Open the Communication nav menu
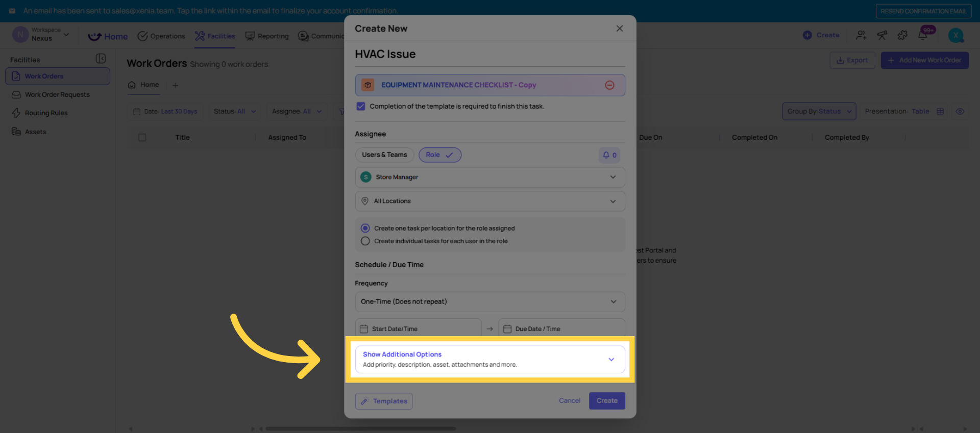 pyautogui.click(x=322, y=36)
